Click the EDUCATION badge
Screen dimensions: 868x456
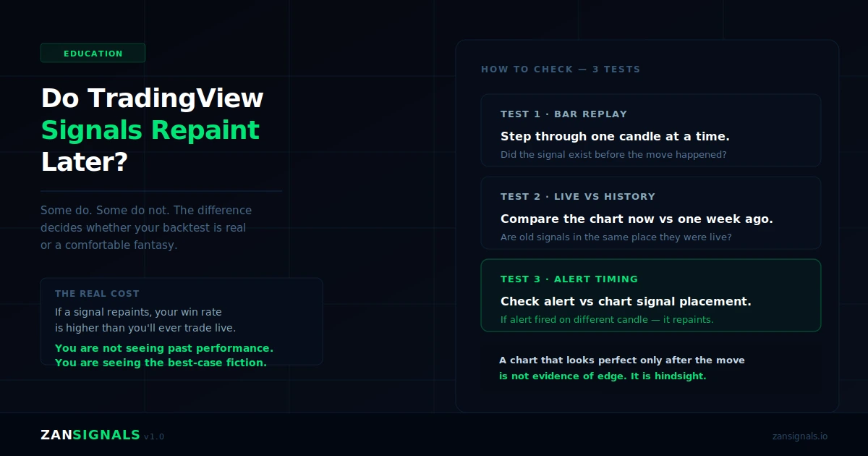(x=93, y=53)
